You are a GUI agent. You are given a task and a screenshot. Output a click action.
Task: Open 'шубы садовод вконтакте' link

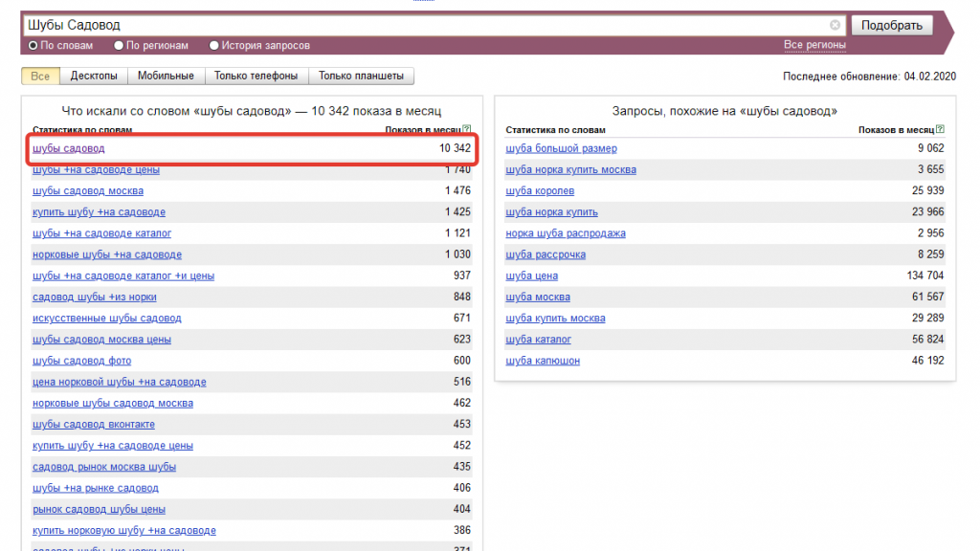point(94,424)
